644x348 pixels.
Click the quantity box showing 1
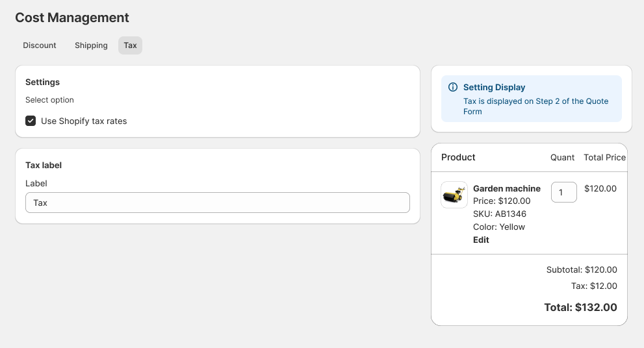(563, 192)
